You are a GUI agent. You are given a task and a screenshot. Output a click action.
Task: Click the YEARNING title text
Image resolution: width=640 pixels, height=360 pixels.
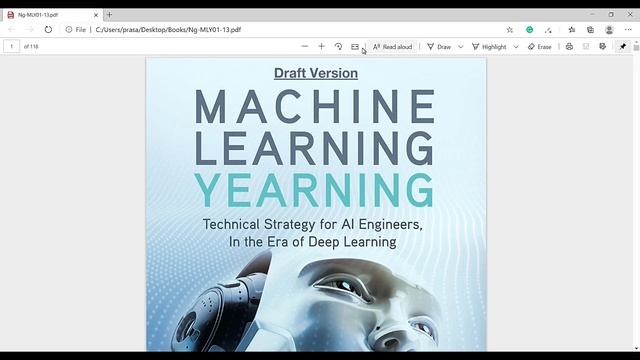pyautogui.click(x=314, y=191)
